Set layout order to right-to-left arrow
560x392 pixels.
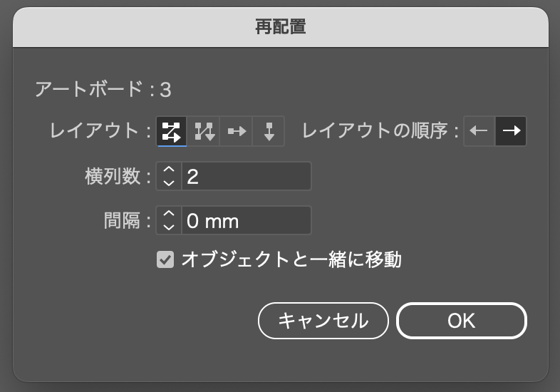click(479, 131)
